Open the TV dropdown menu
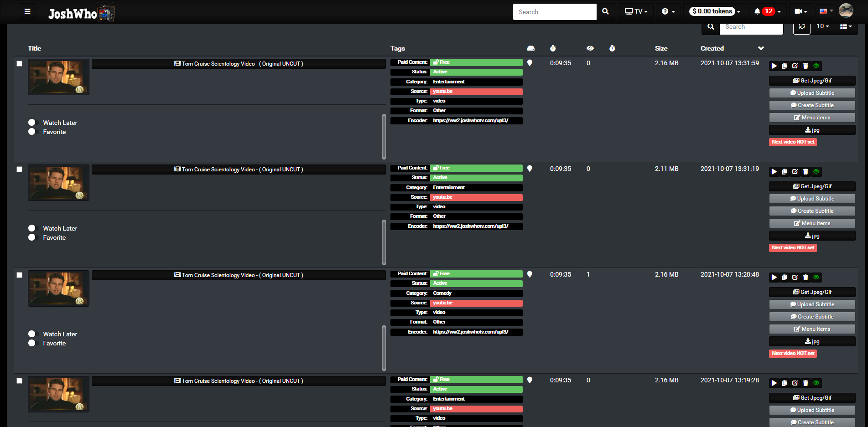This screenshot has height=427, width=868. tap(636, 12)
